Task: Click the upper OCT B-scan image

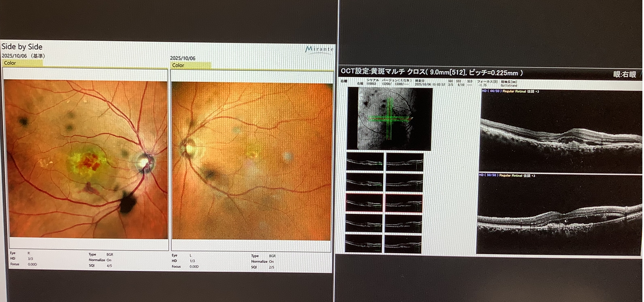Action: coord(562,131)
